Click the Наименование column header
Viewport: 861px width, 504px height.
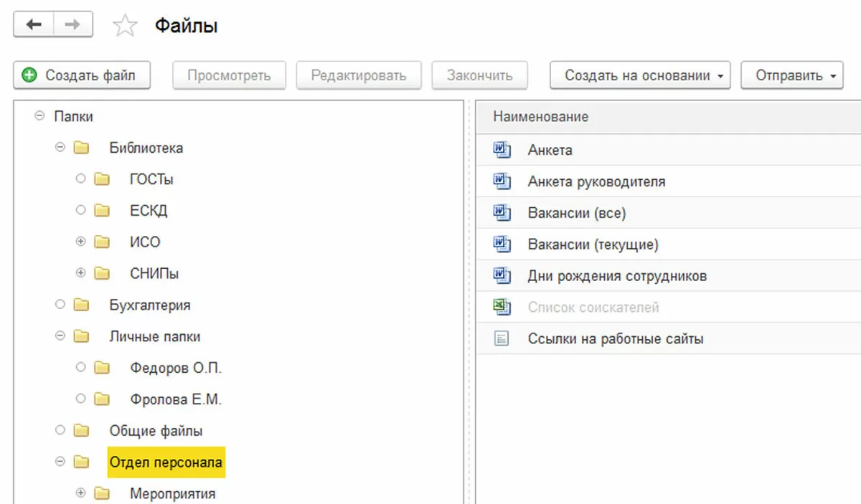pyautogui.click(x=540, y=117)
